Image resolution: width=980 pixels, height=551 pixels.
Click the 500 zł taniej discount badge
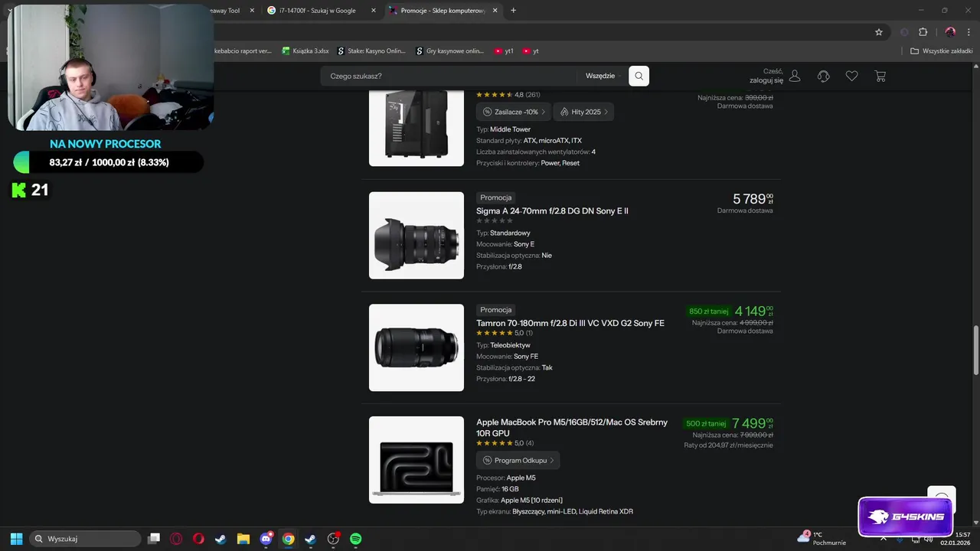[x=706, y=423]
